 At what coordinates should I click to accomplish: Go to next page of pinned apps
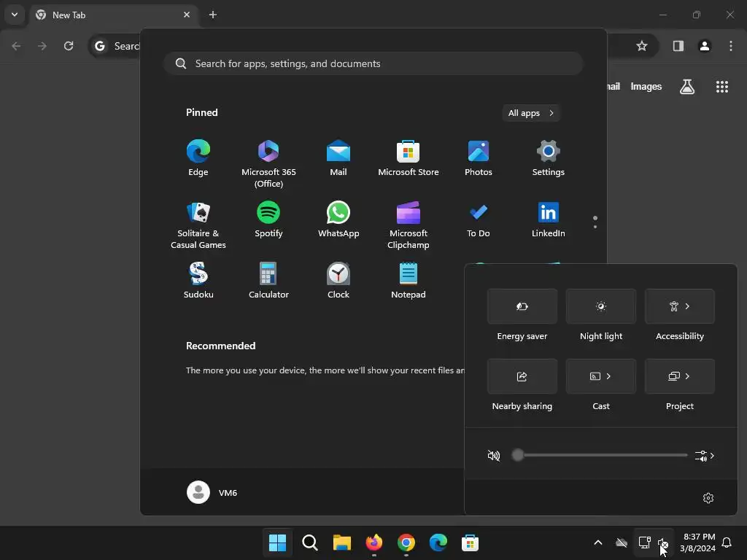click(x=595, y=227)
